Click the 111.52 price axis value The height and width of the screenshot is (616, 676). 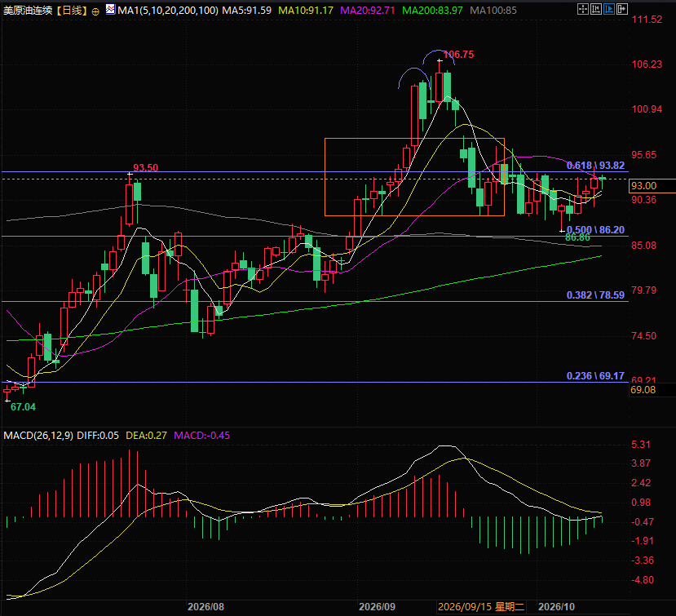(647, 20)
